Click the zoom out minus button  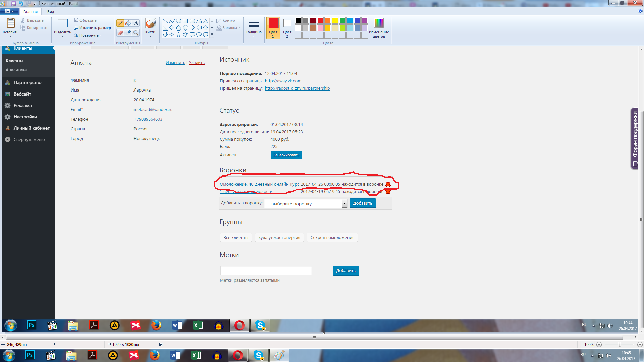click(x=599, y=344)
